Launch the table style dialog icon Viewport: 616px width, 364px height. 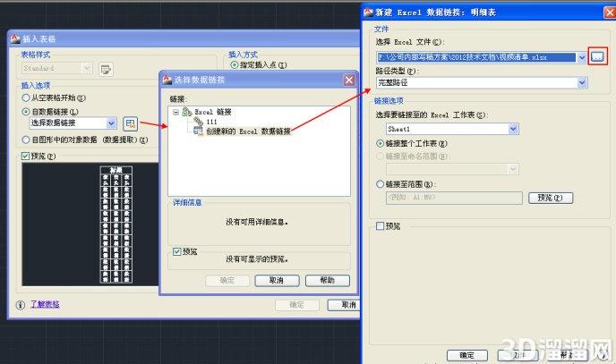click(106, 70)
